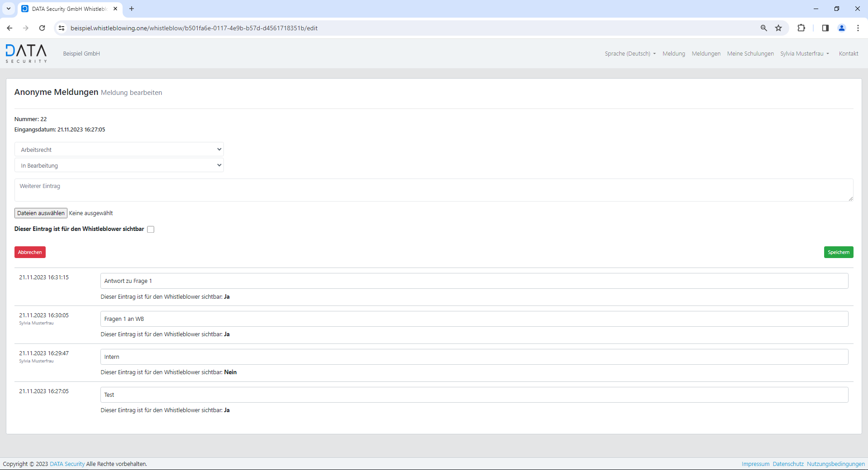Viewport: 868px width, 470px height.
Task: Open the Chrome three-dot menu
Action: (x=858, y=28)
